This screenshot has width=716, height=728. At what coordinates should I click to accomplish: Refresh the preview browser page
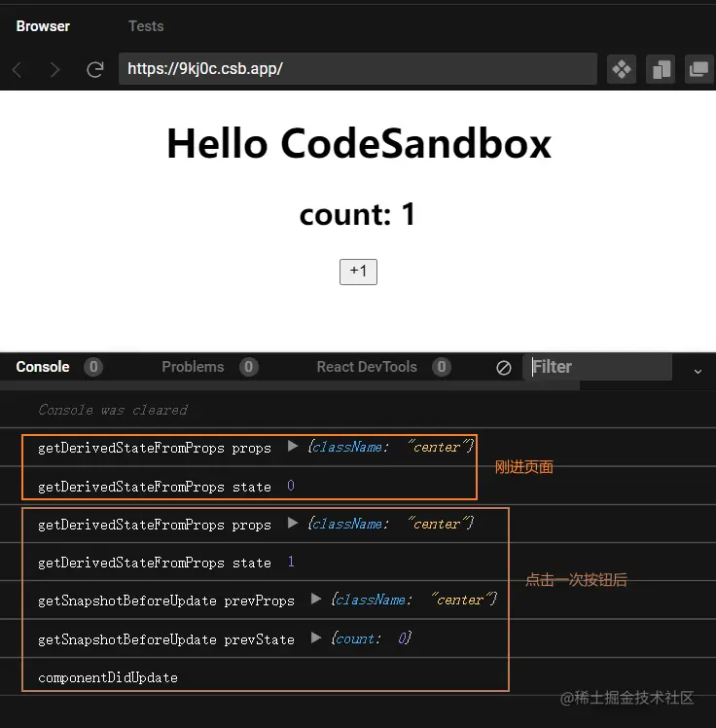[95, 70]
